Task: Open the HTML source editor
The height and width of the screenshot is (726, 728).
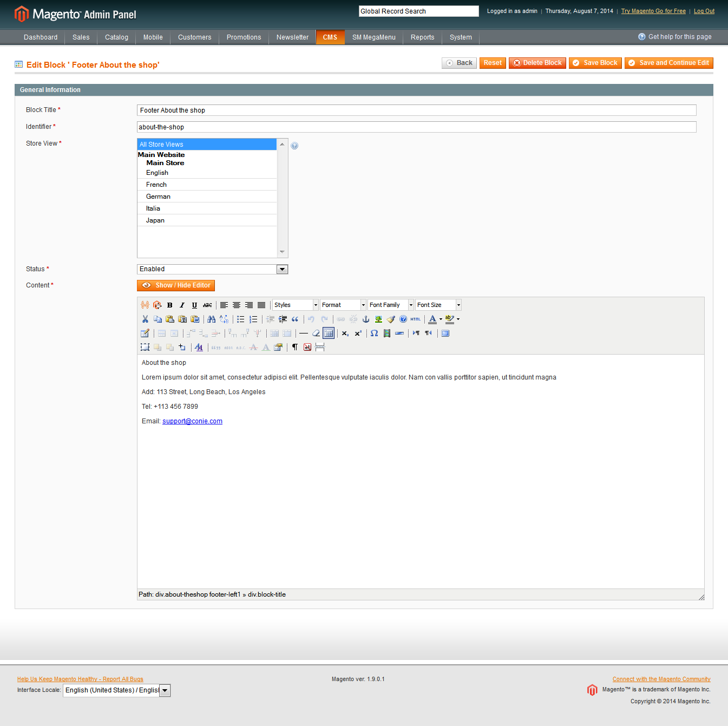Action: [x=415, y=319]
